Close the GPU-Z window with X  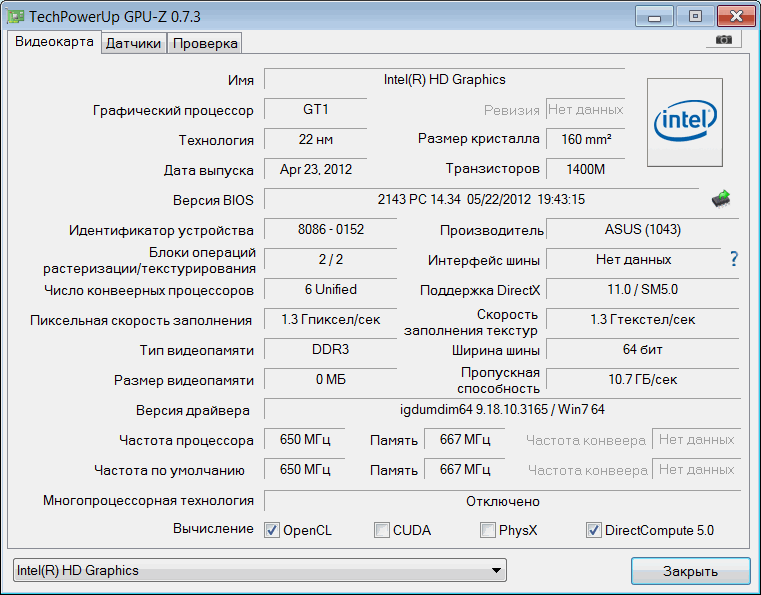click(x=736, y=17)
